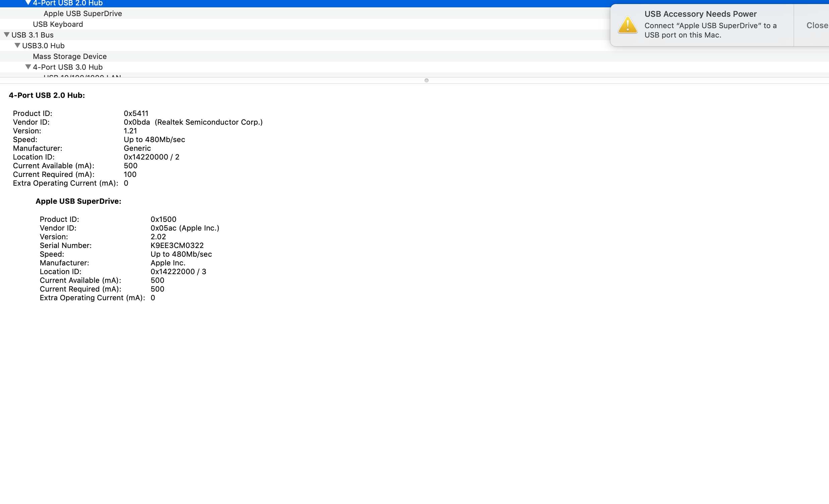Collapse the USB 3.1 Bus disclosure triangle
The width and height of the screenshot is (829, 504).
(x=7, y=35)
